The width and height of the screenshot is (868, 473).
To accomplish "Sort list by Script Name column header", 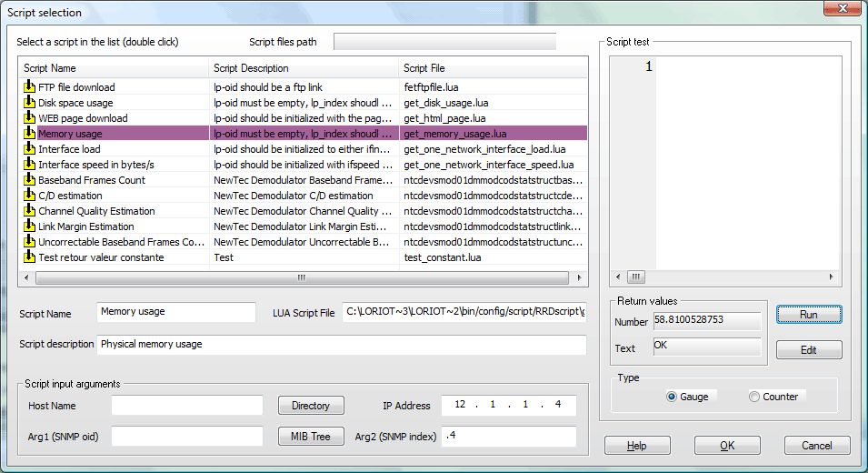I will point(114,68).
